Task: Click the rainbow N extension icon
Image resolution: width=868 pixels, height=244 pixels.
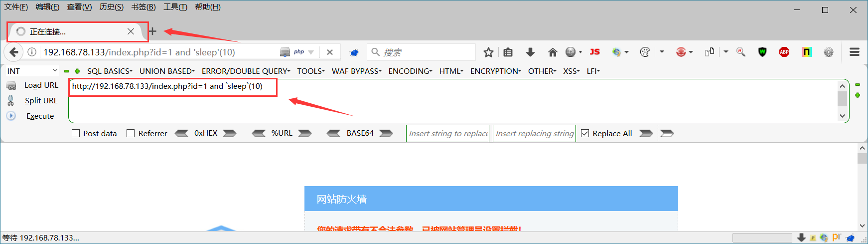Action: click(807, 52)
